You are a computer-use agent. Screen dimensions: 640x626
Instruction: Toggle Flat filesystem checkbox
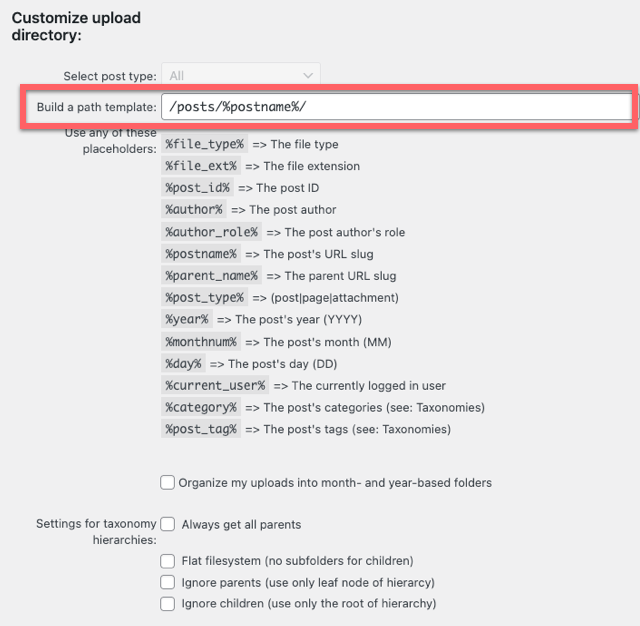coord(167,561)
